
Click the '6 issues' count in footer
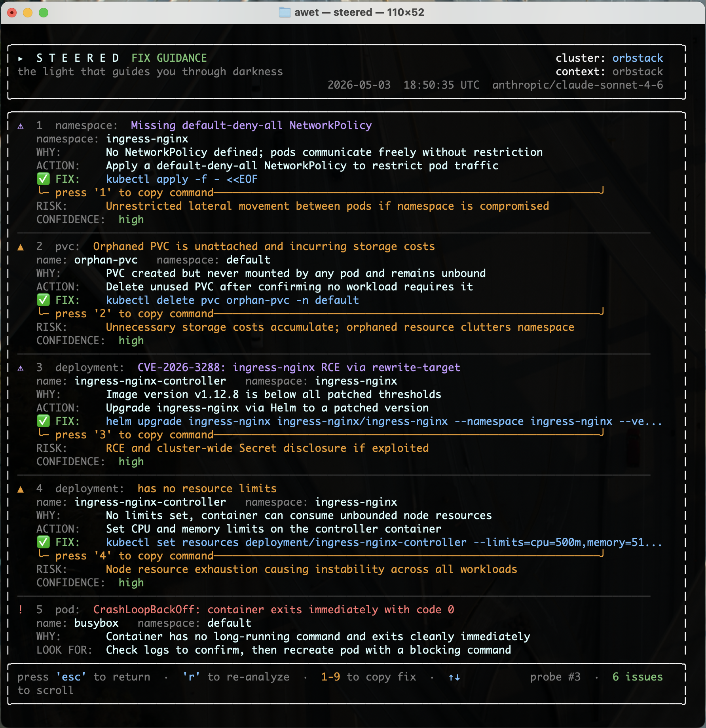pyautogui.click(x=638, y=677)
